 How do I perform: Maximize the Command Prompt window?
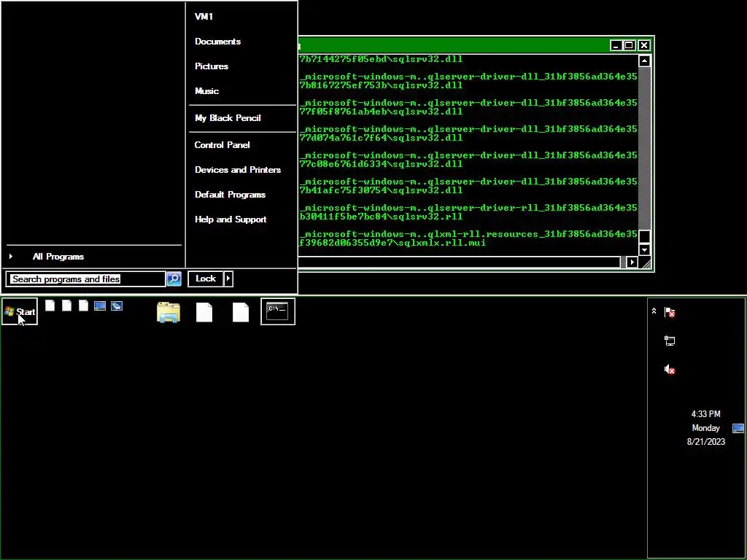[x=629, y=45]
